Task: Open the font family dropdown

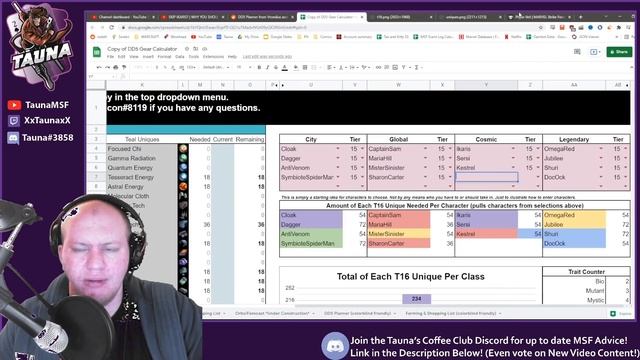Action: pos(216,67)
